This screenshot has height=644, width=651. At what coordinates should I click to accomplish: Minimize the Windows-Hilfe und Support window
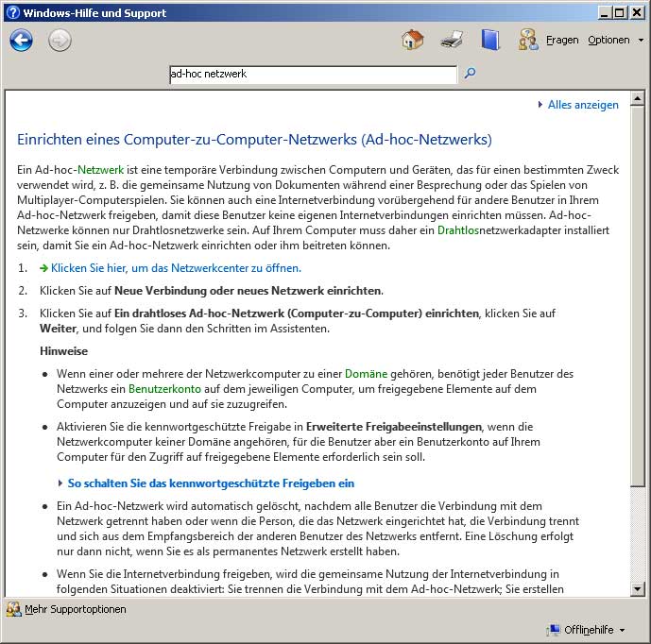click(x=605, y=13)
